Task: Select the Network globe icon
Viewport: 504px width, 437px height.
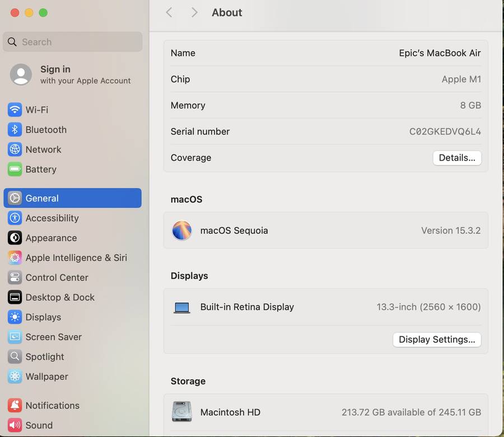Action: pos(15,149)
